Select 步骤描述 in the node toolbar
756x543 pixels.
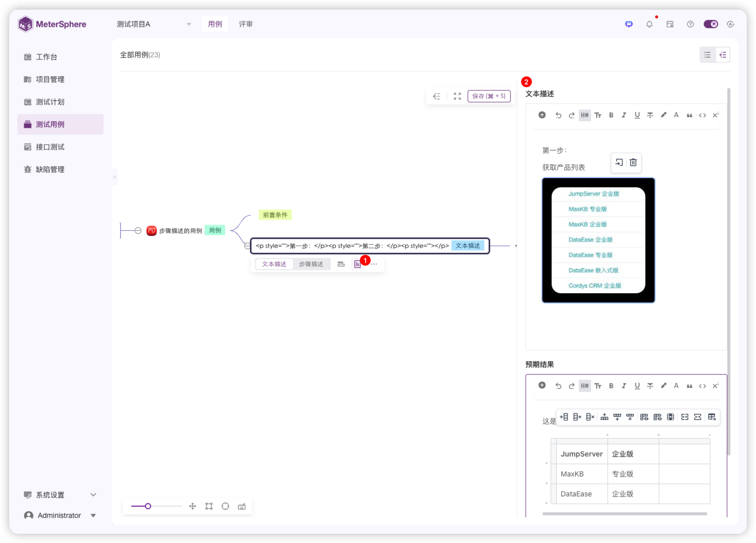(x=311, y=264)
